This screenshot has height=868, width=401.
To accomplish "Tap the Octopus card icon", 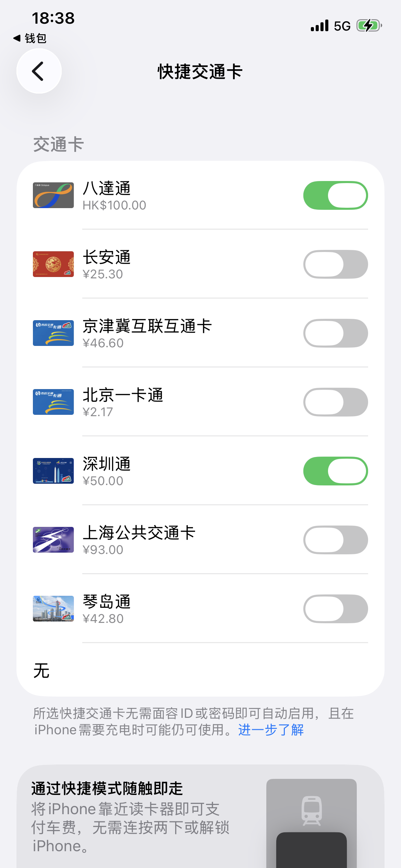I will (53, 195).
